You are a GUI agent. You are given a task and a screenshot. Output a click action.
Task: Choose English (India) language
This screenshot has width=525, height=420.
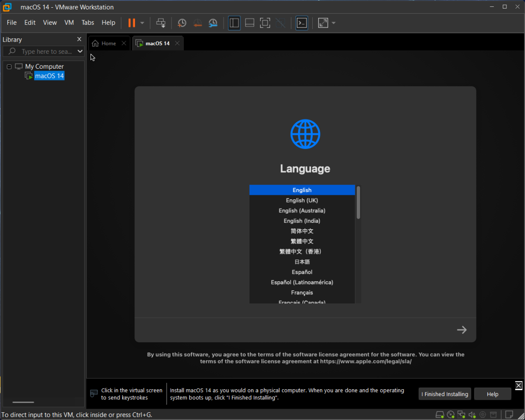302,221
